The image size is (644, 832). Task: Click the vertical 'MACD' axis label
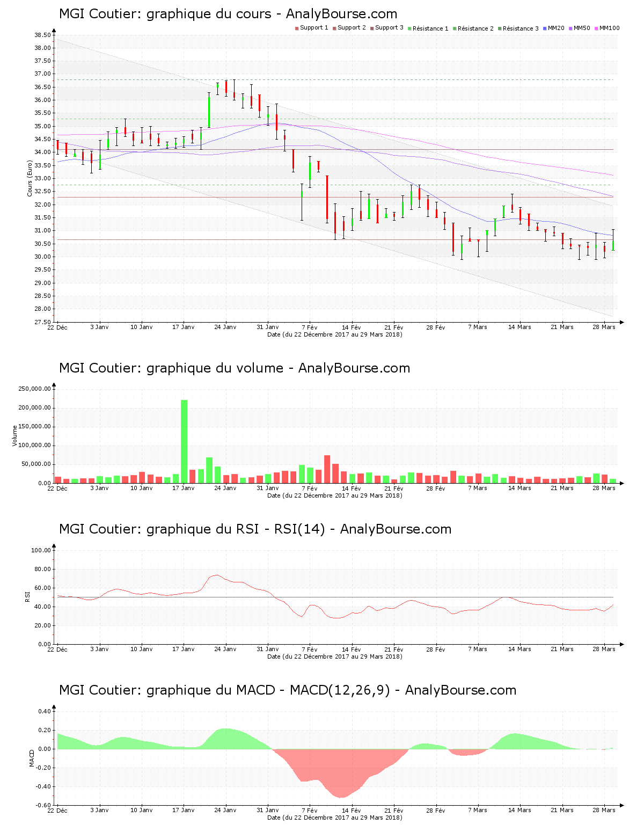click(32, 758)
